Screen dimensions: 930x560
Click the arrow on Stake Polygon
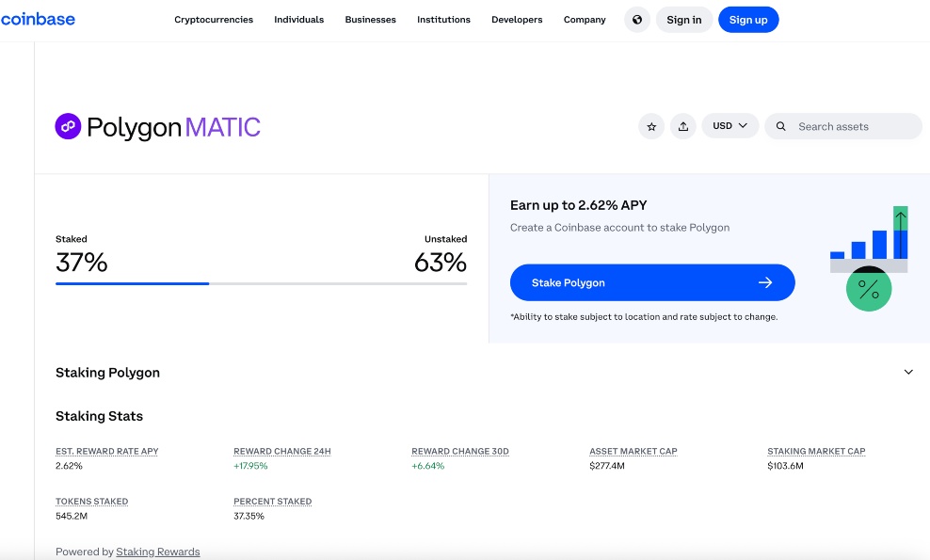(765, 282)
